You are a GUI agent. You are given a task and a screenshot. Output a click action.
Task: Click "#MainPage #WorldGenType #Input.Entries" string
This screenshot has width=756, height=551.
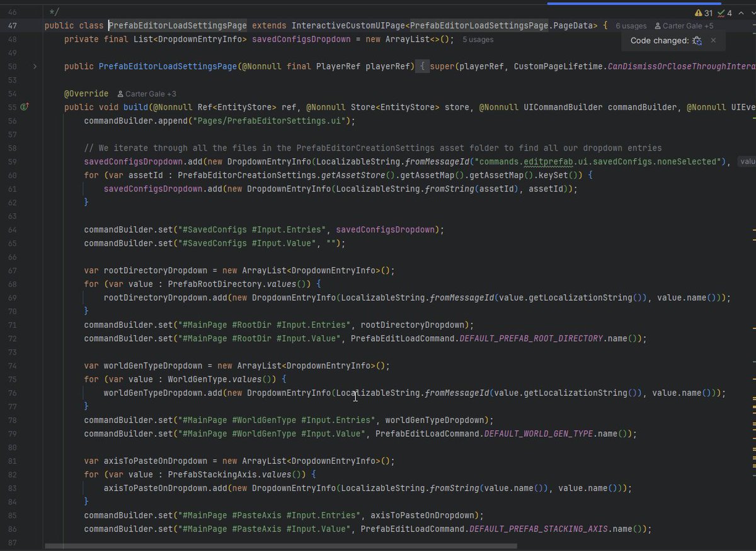click(x=275, y=420)
